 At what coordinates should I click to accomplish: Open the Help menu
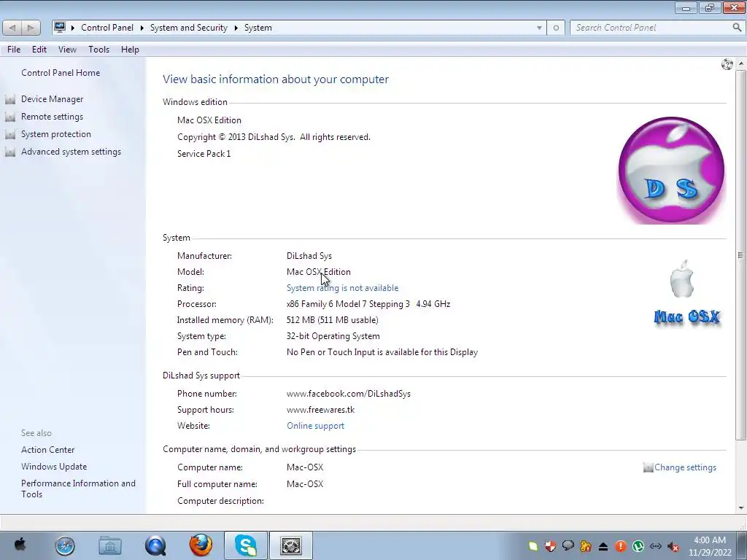coord(130,50)
